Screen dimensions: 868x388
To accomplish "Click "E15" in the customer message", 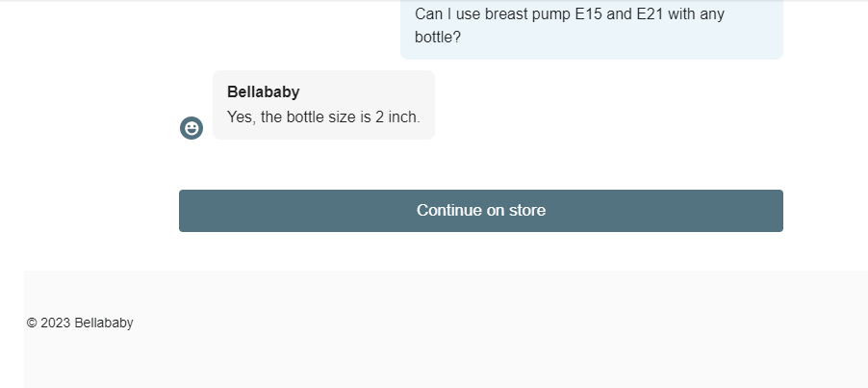I will [588, 13].
